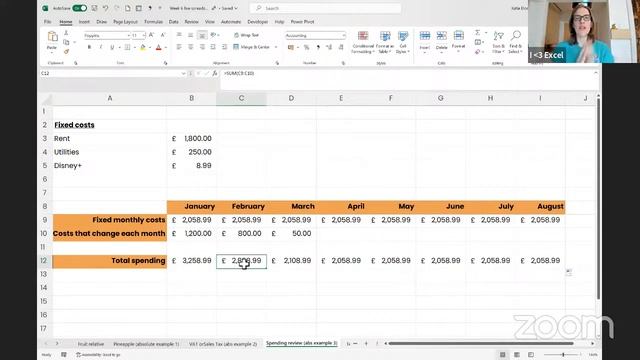Open the Borders dropdown arrow
640x360 pixels.
point(135,48)
